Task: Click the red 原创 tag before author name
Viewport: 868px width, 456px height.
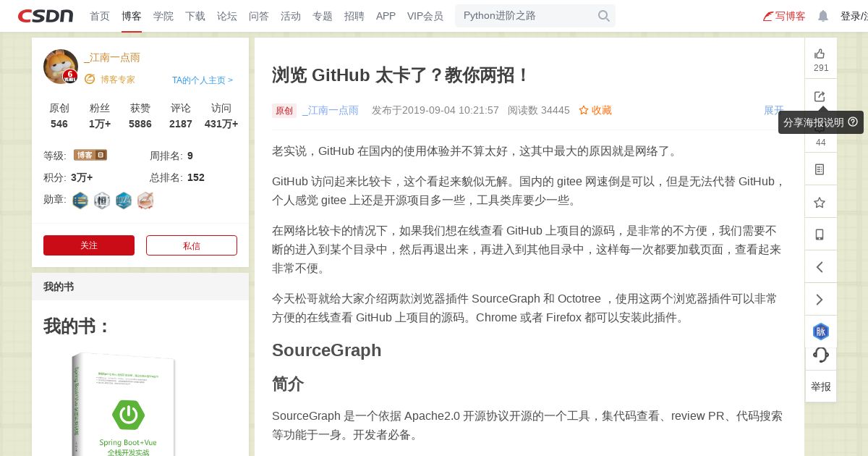Action: 284,111
